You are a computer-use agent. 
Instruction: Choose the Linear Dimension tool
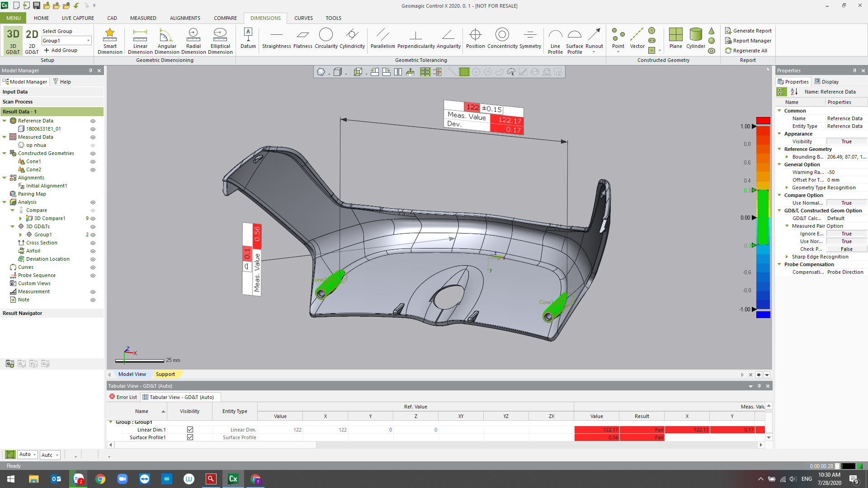point(140,41)
